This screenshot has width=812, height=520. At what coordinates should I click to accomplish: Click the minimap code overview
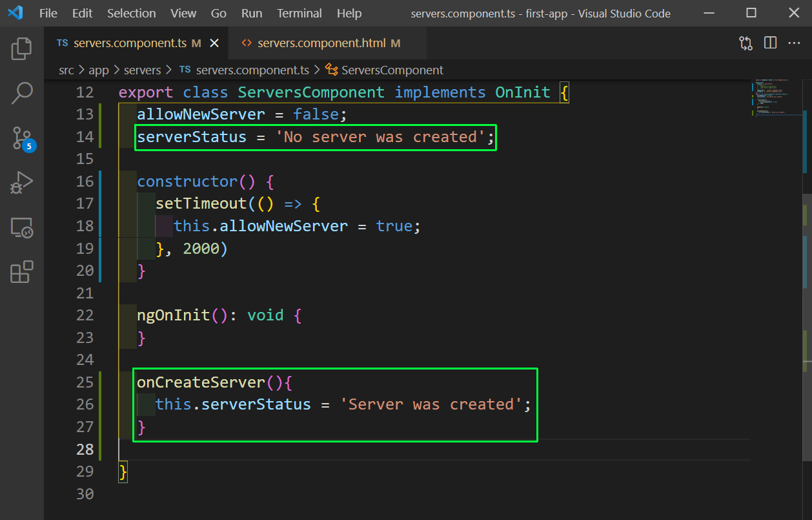[777, 98]
